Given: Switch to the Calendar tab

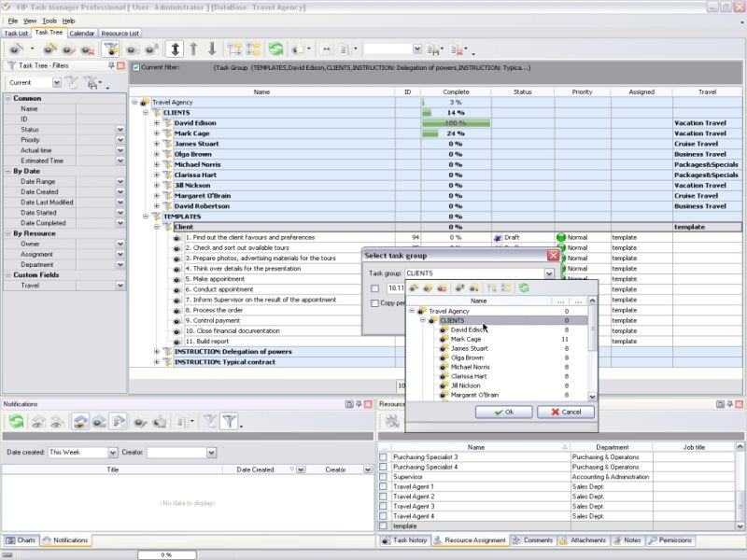Looking at the screenshot, I should coord(82,34).
